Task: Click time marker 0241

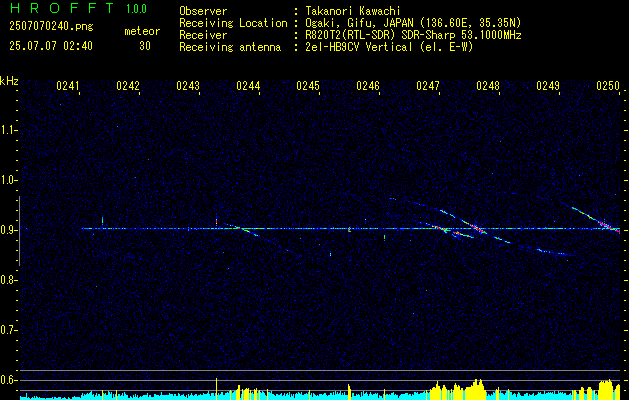Action: tap(67, 86)
